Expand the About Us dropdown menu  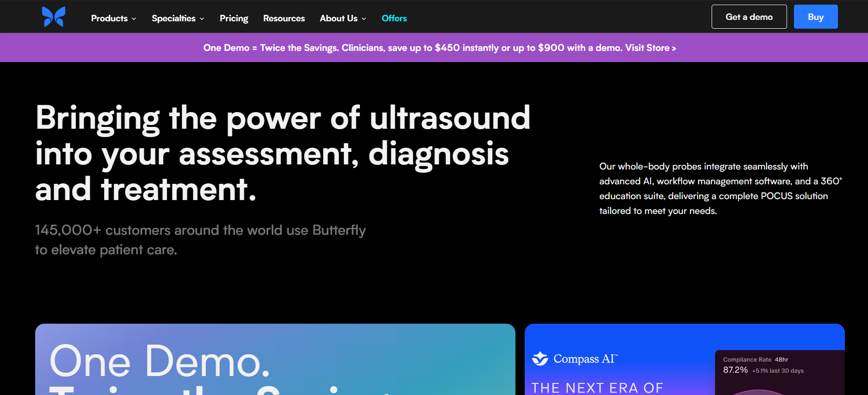coord(343,18)
